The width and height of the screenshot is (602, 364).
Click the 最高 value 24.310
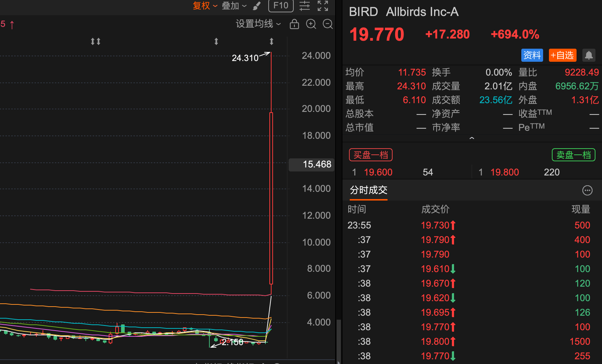tap(412, 86)
